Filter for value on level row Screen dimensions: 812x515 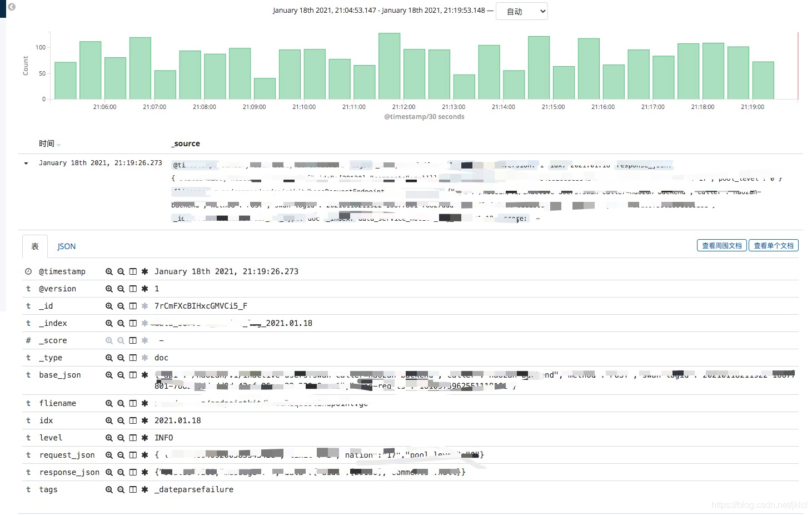click(x=109, y=438)
